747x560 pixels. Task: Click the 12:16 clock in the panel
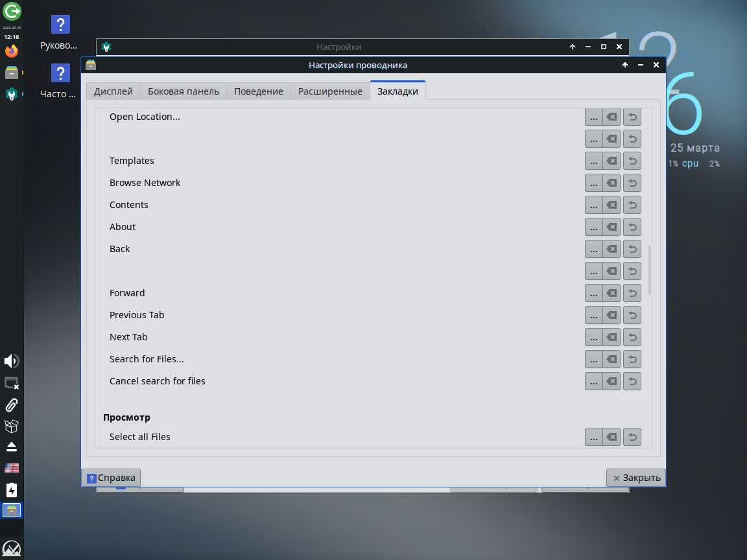pyautogui.click(x=12, y=37)
